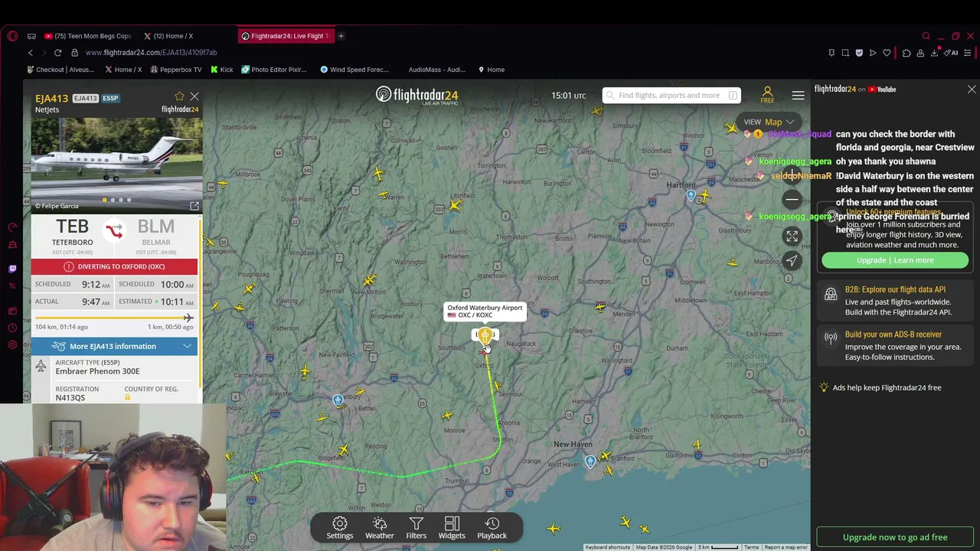980x551 pixels.
Task: Open the Photo Editor Pixlr bookmark
Action: coord(274,70)
